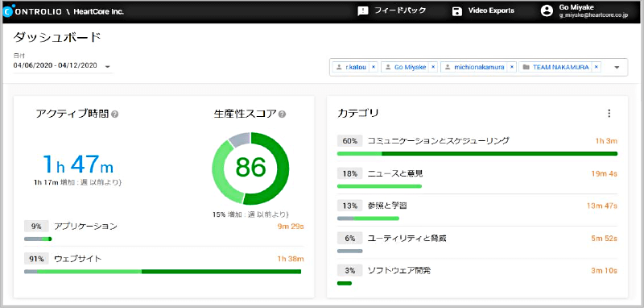
Task: Click the 19m 4s duration value
Action: tap(605, 173)
